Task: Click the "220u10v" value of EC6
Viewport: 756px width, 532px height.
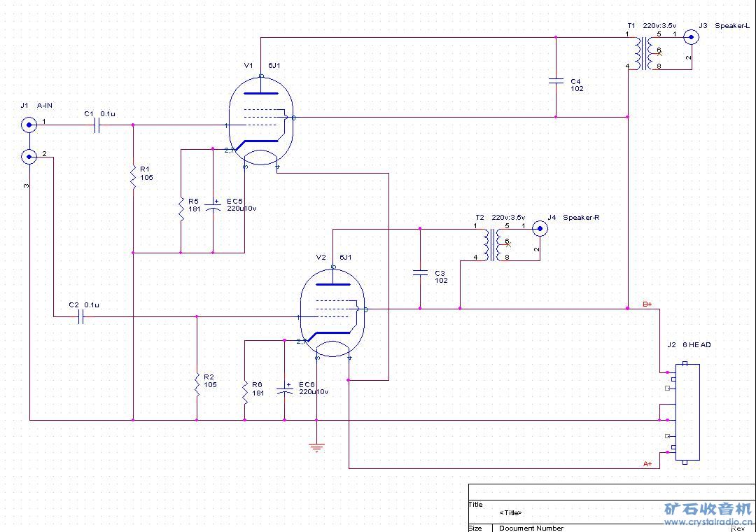Action: point(314,391)
